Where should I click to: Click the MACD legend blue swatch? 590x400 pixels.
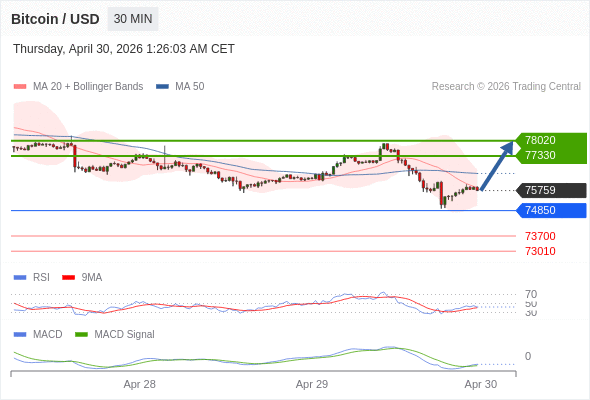[x=20, y=335]
